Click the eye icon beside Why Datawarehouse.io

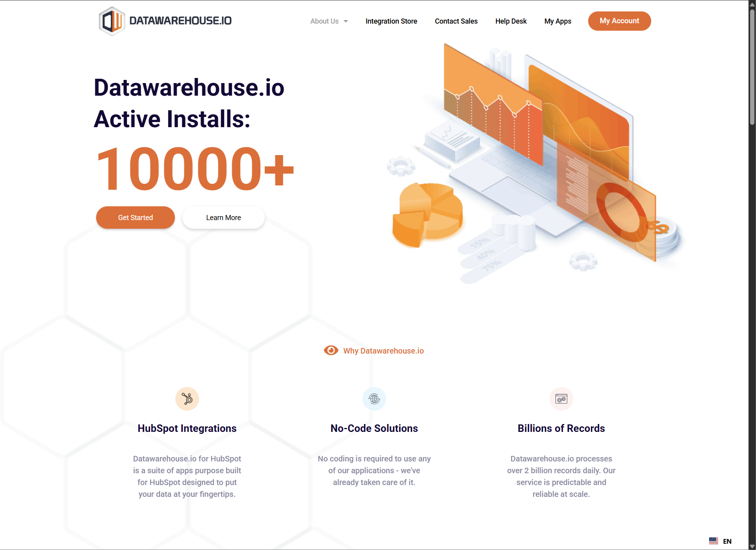331,350
